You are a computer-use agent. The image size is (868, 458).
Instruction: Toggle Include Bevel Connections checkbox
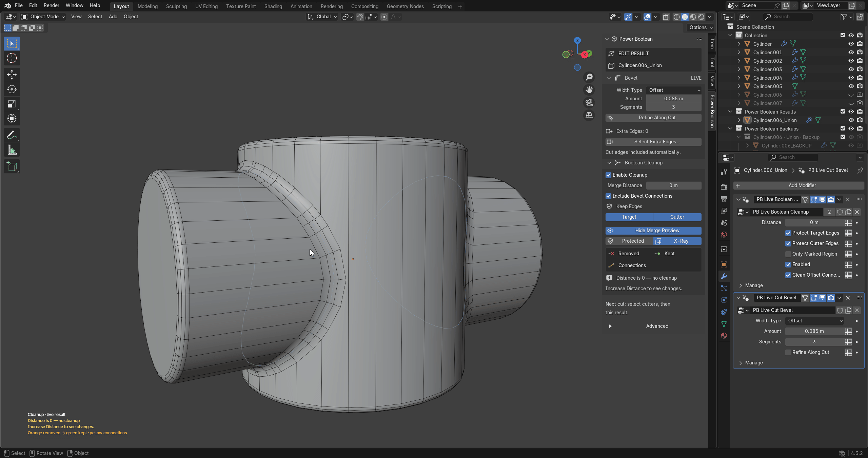coord(609,196)
